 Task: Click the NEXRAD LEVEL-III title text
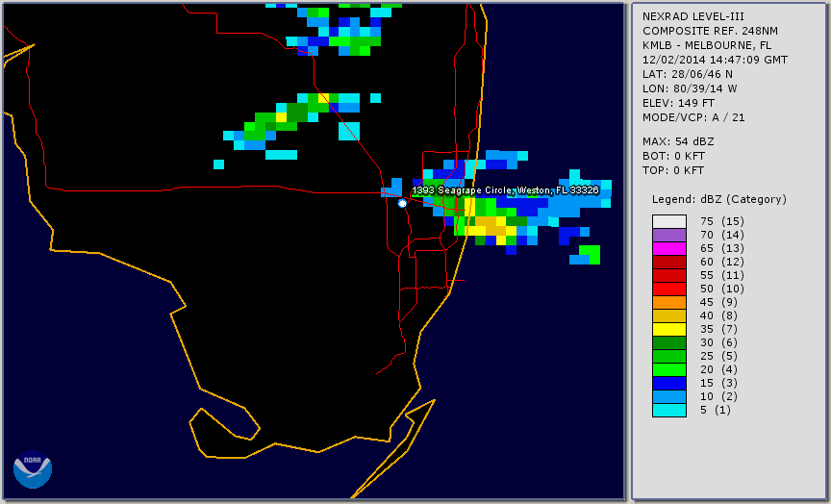coord(692,16)
